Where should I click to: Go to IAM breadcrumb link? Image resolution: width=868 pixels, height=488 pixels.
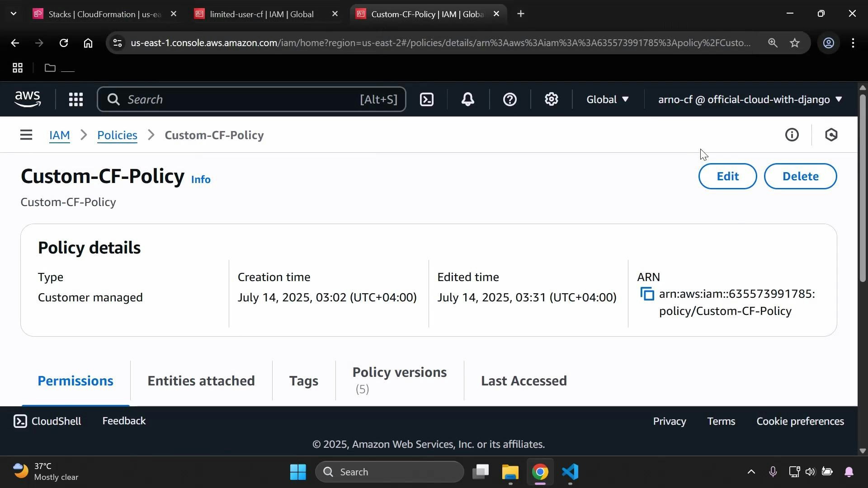60,135
